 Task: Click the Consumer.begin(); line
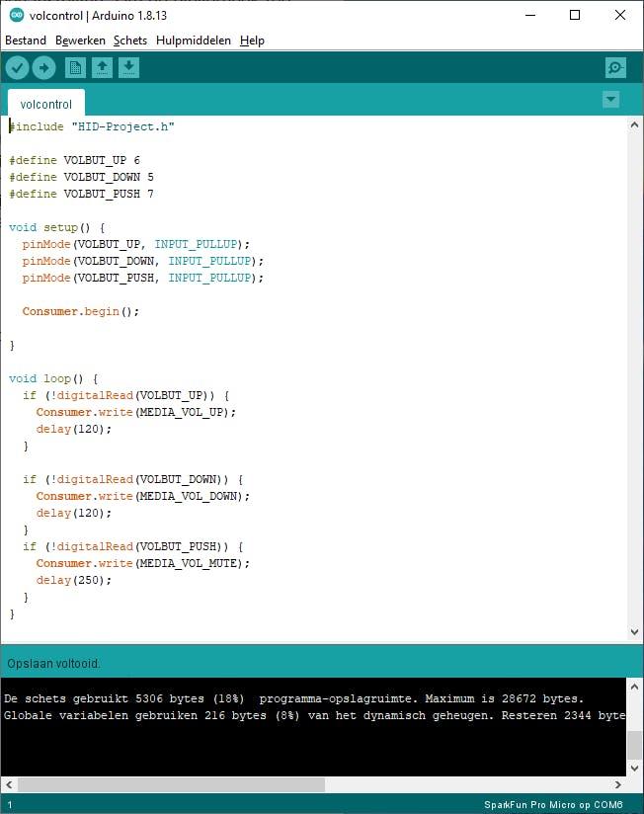(x=80, y=311)
